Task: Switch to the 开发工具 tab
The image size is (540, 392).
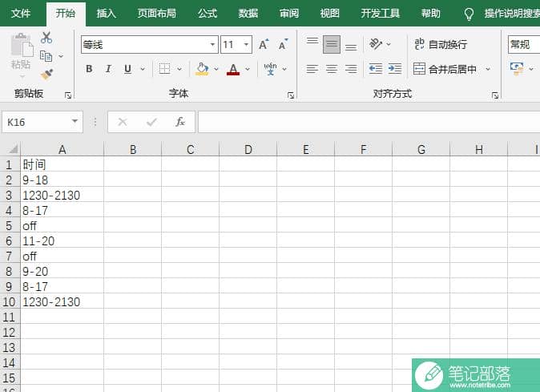Action: pos(381,14)
